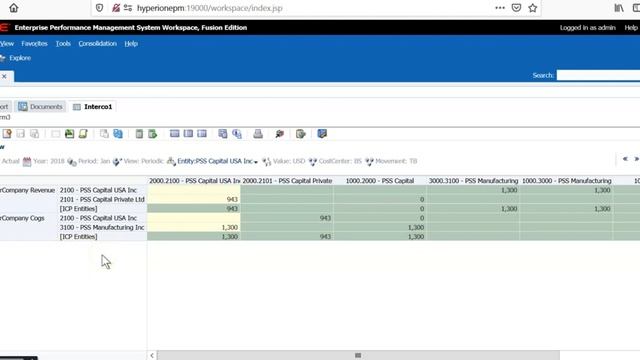Select column header 3000.3100 - PSS Manufacturing
Image resolution: width=640 pixels, height=360 pixels.
click(473, 181)
